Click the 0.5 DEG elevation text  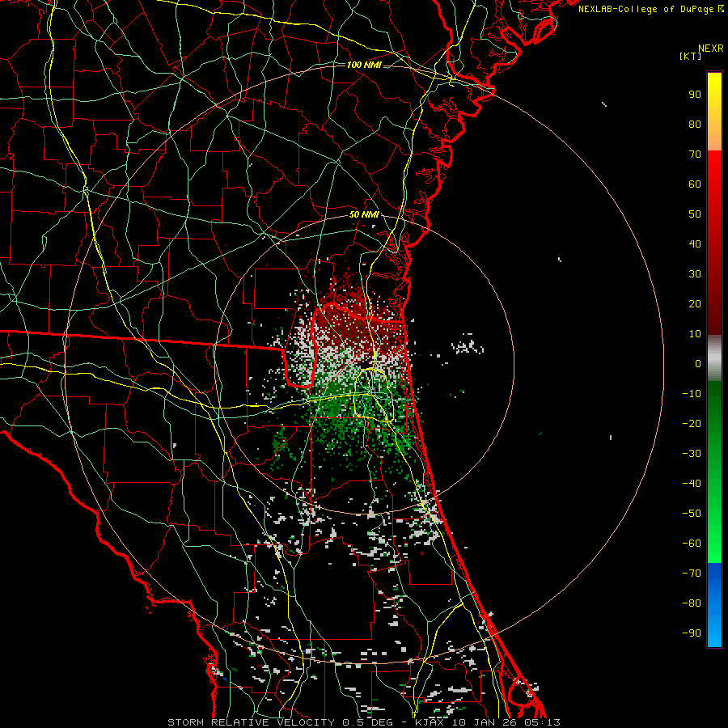[x=367, y=722]
